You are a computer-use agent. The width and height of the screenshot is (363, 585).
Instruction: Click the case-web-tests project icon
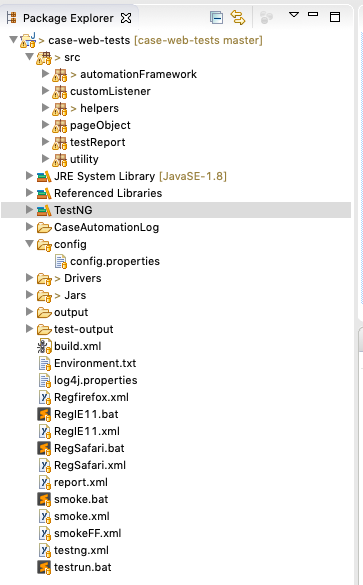click(x=28, y=40)
